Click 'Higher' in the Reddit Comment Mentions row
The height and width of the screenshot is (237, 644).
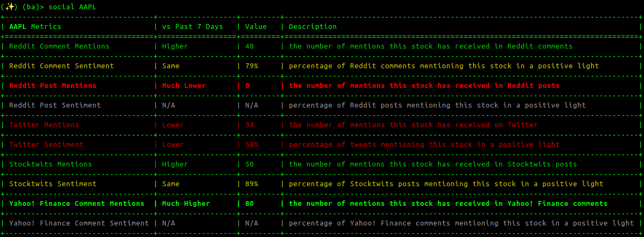pyautogui.click(x=175, y=46)
